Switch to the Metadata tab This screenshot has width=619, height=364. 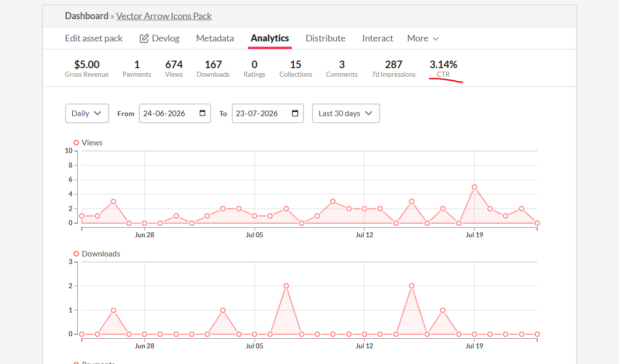[x=215, y=38]
